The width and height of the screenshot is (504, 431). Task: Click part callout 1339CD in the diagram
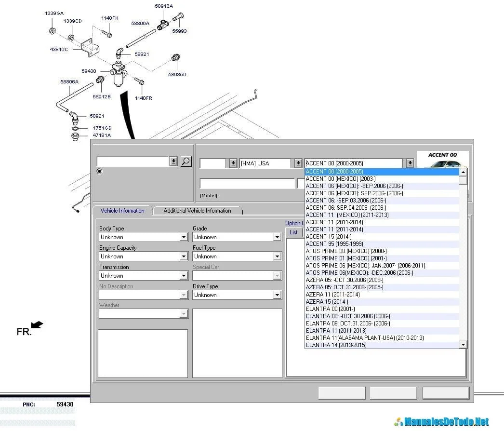click(73, 21)
